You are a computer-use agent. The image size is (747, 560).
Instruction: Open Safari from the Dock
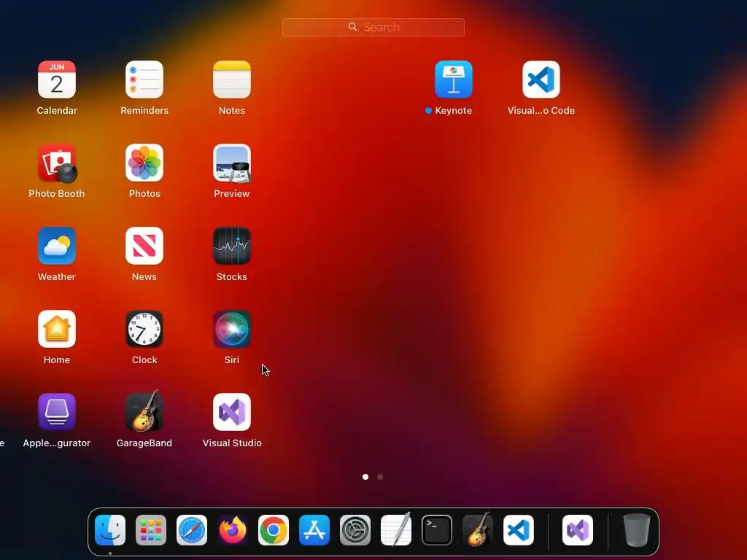(x=192, y=530)
